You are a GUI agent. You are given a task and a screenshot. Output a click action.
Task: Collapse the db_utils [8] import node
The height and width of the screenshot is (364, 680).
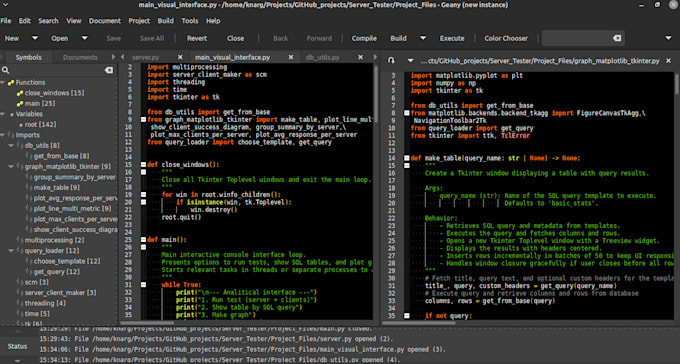[12, 145]
